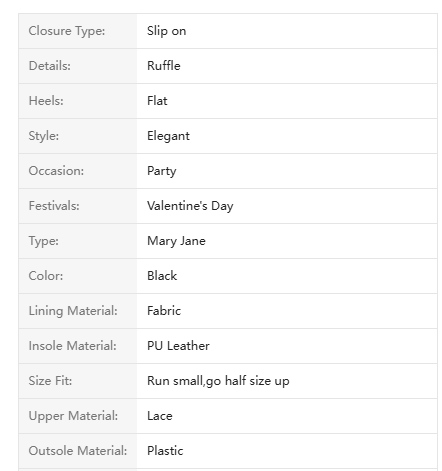Select the Slip on value text
Viewport: 442px width, 471px height.
click(166, 31)
